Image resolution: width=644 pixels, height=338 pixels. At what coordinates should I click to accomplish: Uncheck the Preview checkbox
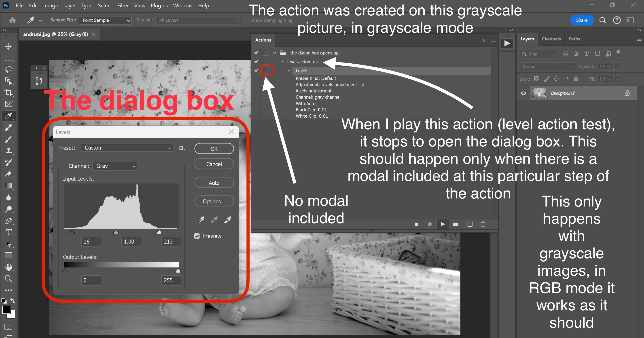197,236
